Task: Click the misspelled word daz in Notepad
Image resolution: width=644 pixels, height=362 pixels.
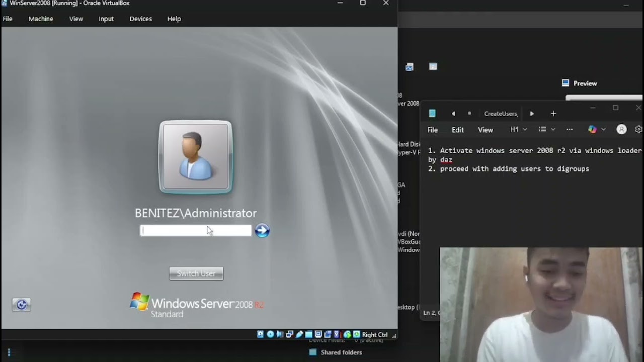Action: click(x=446, y=160)
